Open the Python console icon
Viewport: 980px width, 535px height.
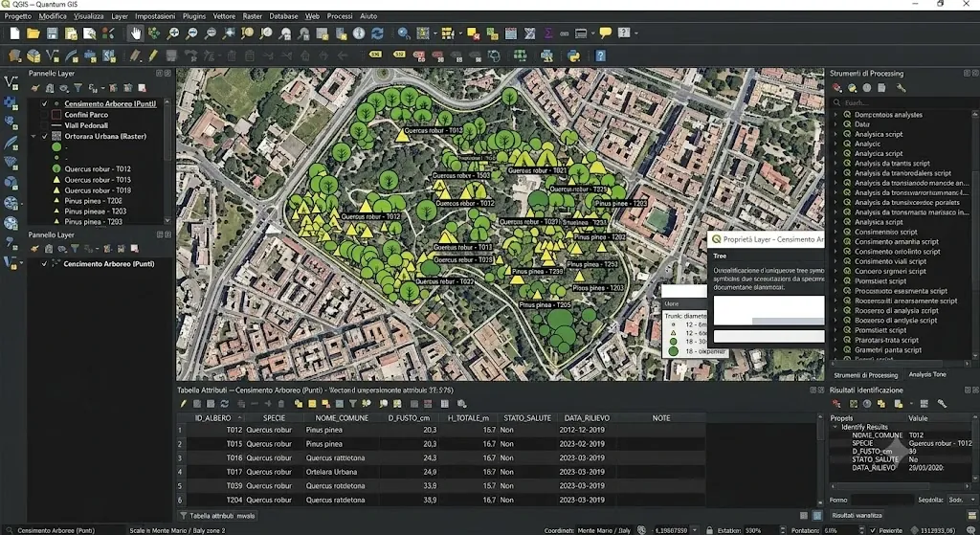pyautogui.click(x=573, y=56)
